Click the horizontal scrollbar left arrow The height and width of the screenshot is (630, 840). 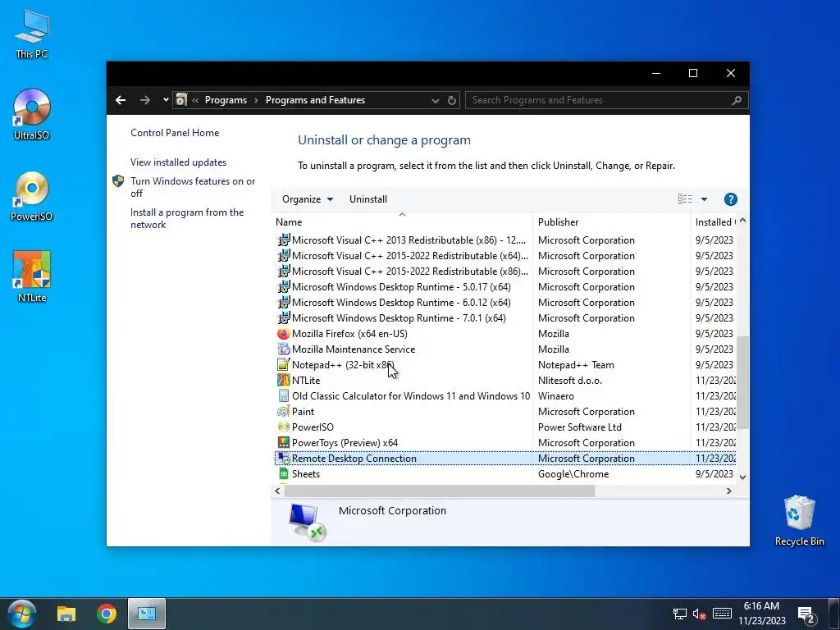pos(277,491)
